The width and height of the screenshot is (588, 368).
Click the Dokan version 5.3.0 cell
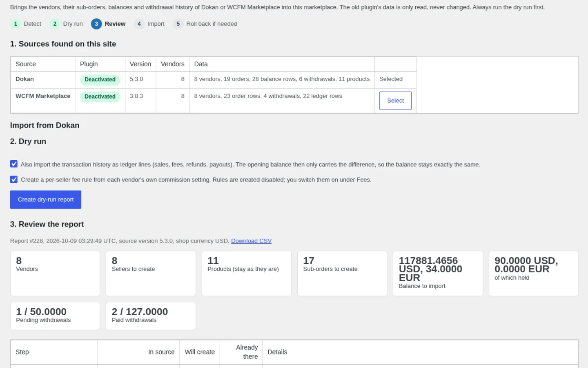[140, 80]
